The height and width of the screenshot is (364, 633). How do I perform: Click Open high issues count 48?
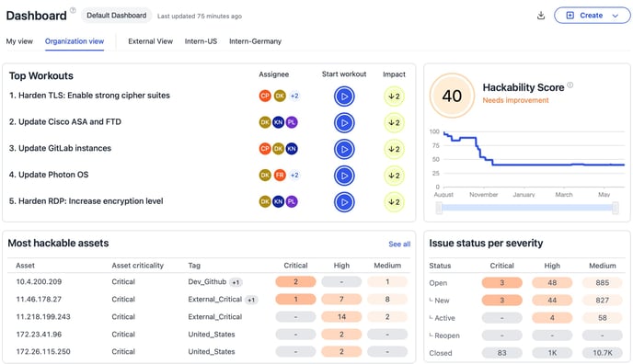[552, 282]
